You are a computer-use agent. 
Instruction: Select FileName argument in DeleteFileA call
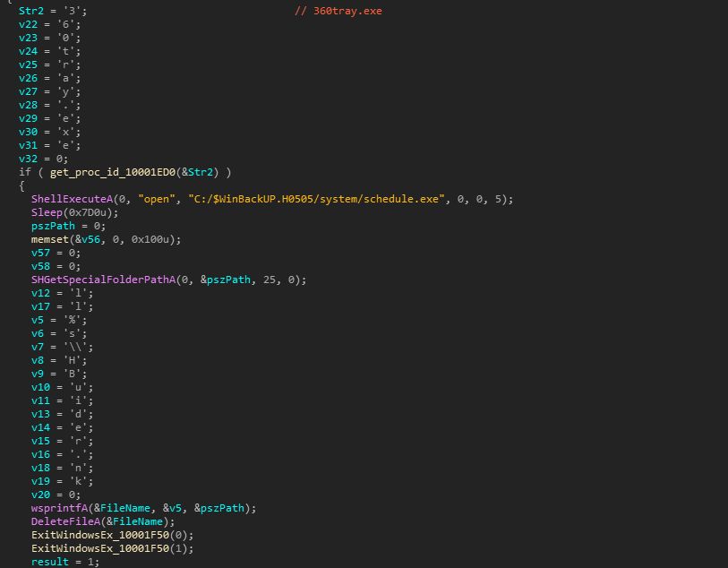pos(138,522)
